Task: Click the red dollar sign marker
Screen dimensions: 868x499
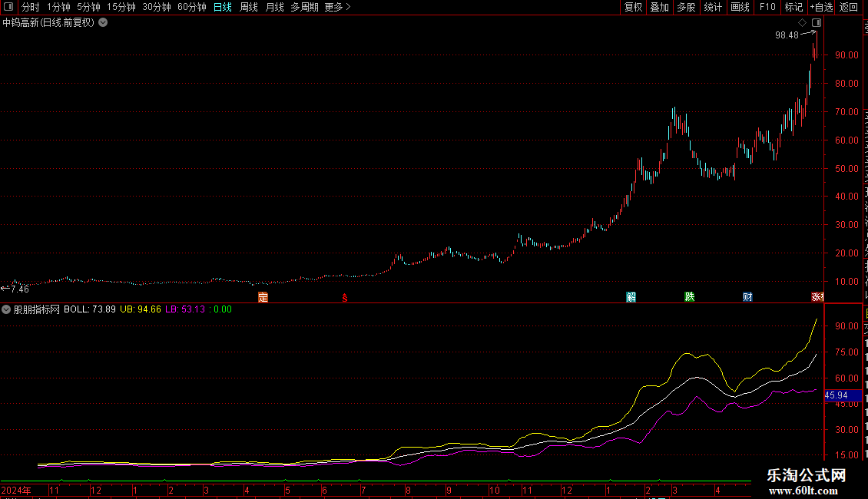Action: point(344,298)
